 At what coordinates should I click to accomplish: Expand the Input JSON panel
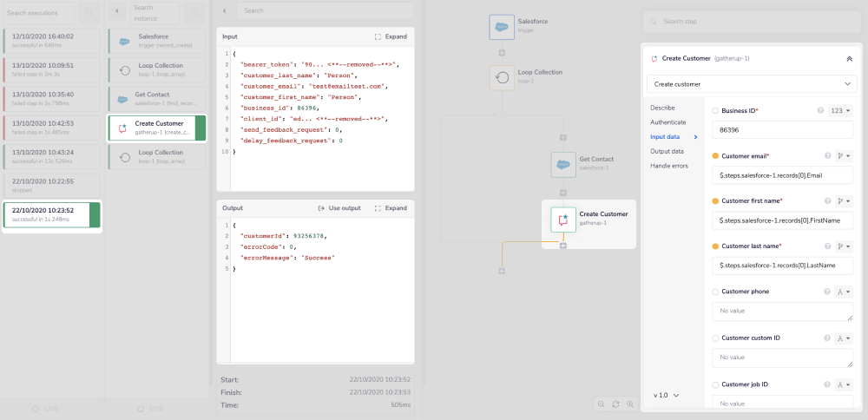pos(390,37)
